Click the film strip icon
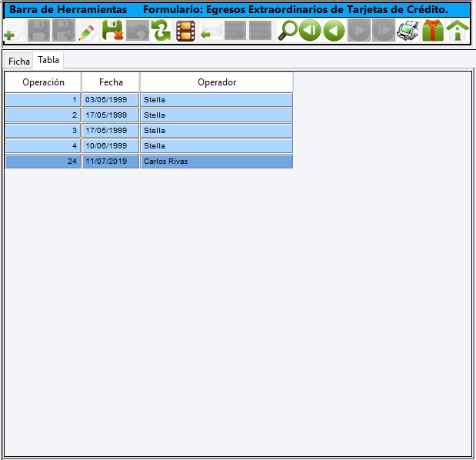 pyautogui.click(x=185, y=30)
